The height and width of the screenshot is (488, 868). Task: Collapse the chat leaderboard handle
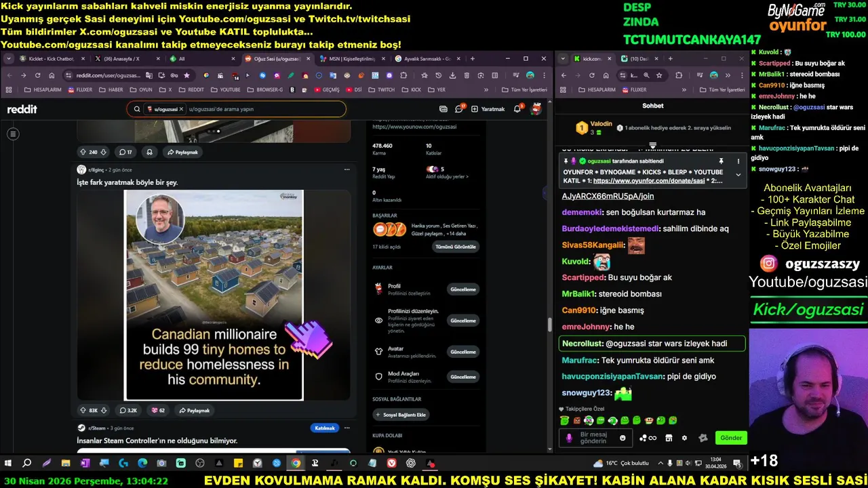tap(652, 145)
